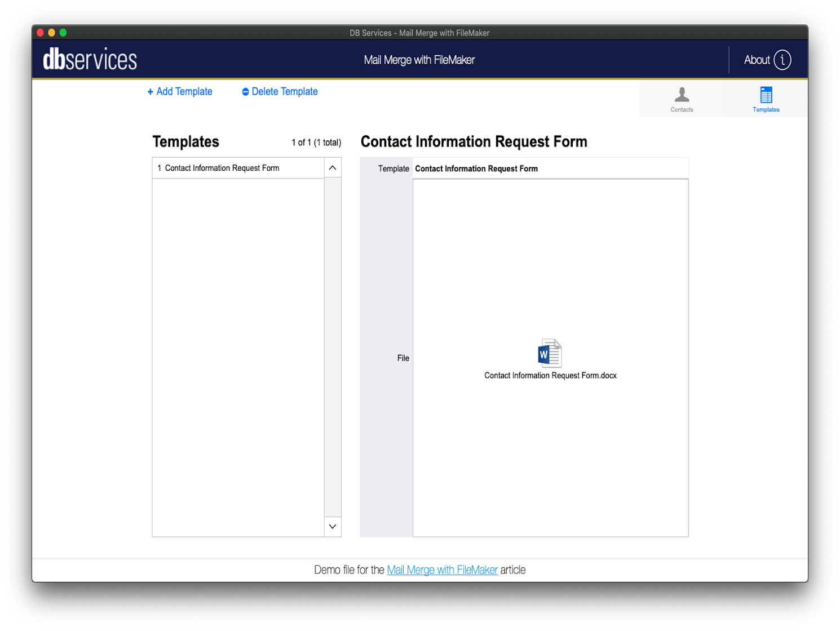Screen dimensions: 840x631
Task: Click the File field label
Action: click(403, 358)
